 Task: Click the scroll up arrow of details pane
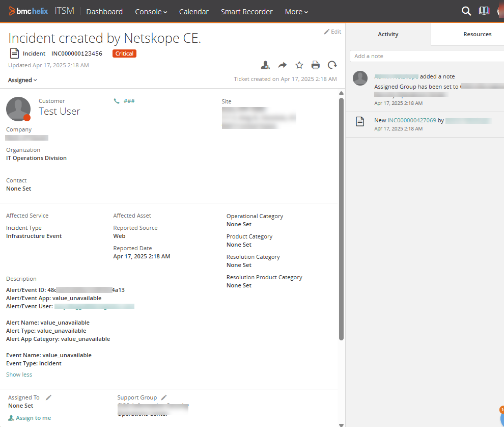(342, 93)
